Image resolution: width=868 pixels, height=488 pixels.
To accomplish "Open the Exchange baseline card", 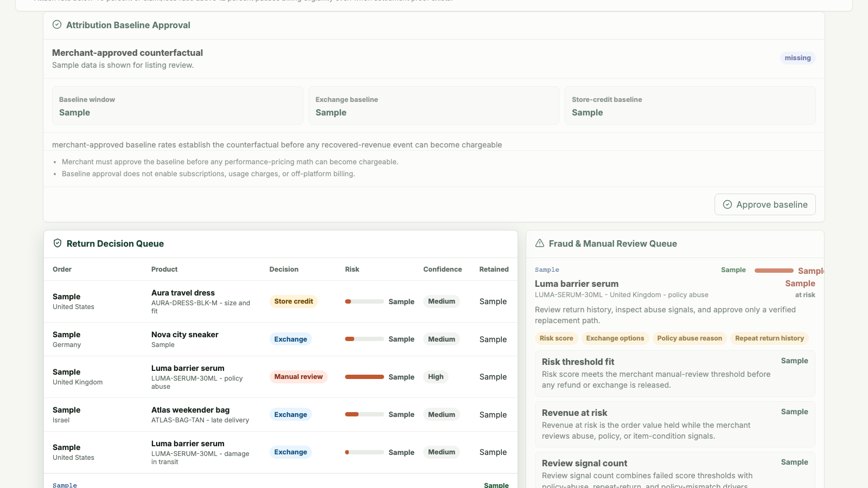I will (434, 106).
